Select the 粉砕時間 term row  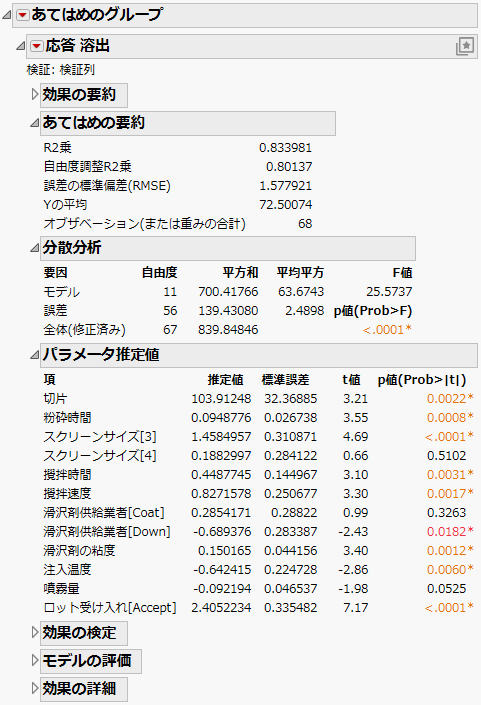click(x=67, y=418)
